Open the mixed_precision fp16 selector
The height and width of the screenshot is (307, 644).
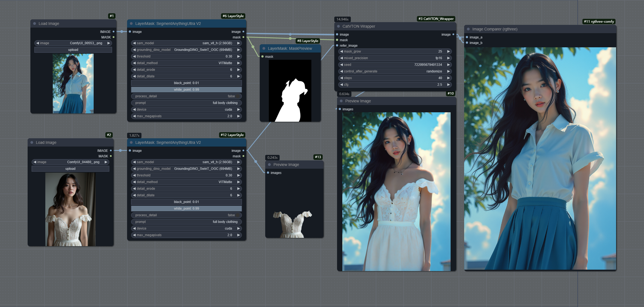(395, 58)
